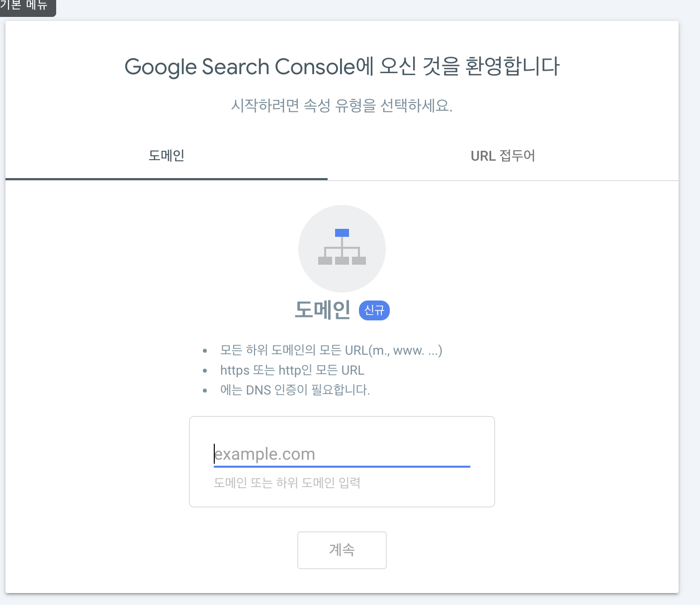Click the Google Search Console welcome heading

pyautogui.click(x=342, y=67)
